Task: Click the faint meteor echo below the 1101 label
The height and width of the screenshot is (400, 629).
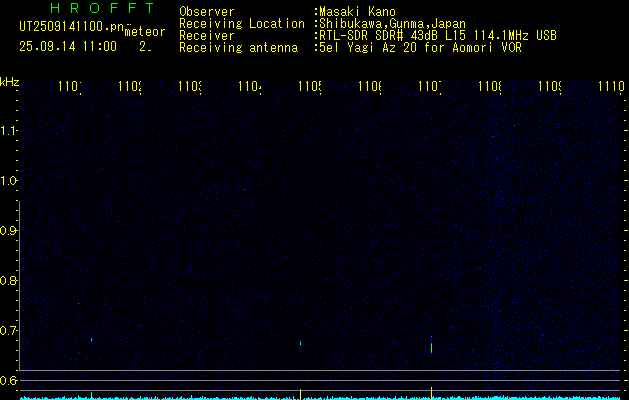Action: coord(91,340)
